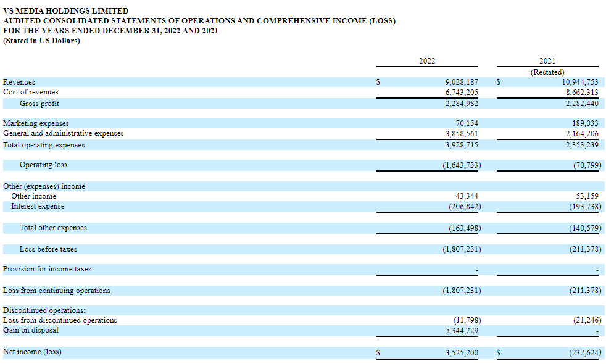Select the cost of revenues value 6,743,205

(x=462, y=93)
